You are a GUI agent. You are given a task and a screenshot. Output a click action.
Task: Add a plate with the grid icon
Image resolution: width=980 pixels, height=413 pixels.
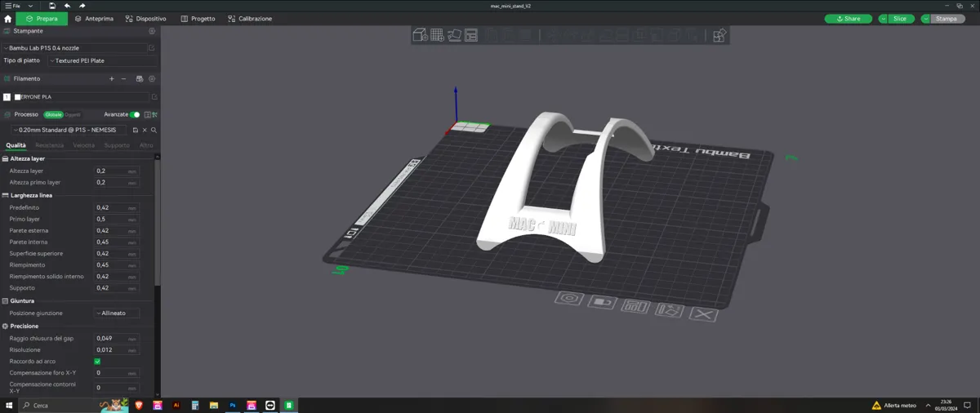pos(437,35)
